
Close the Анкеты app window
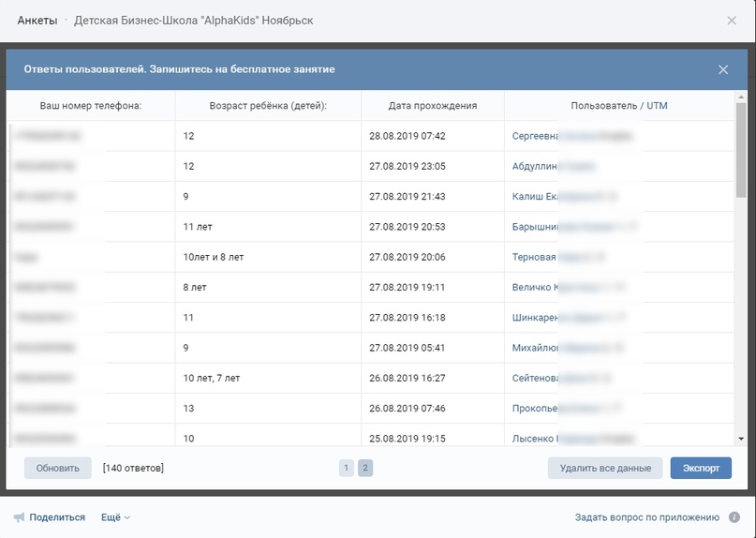(732, 21)
